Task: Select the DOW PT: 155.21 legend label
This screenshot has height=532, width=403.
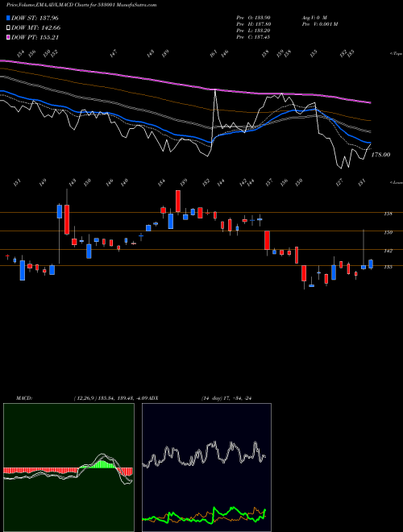Action: click(35, 37)
